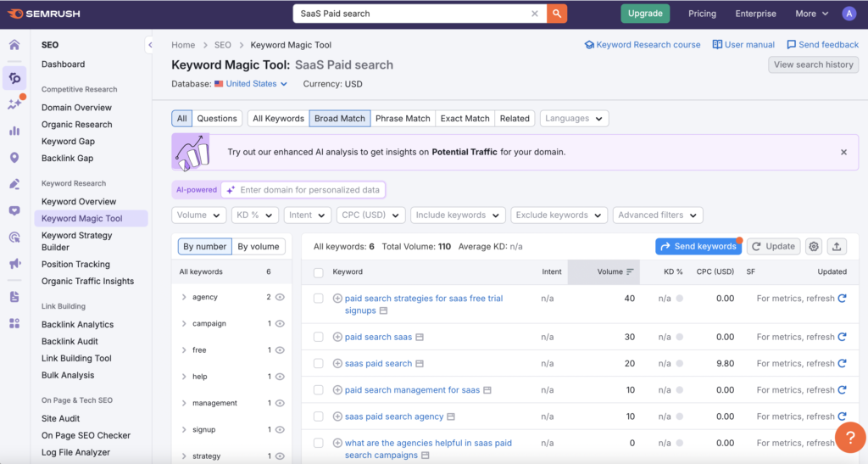The image size is (868, 464).
Task: Click the Send keywords button
Action: coord(698,246)
